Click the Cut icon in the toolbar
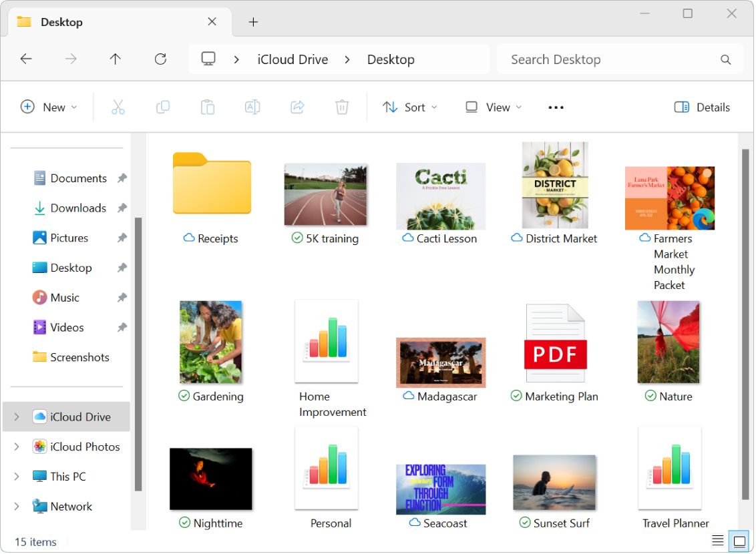This screenshot has height=554, width=756. pyautogui.click(x=118, y=107)
